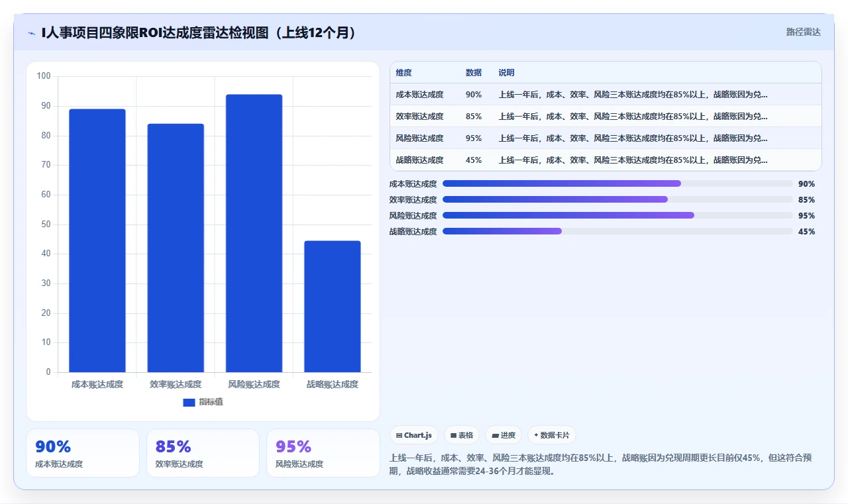Click the 风险账达成度 bar in chart
The width and height of the screenshot is (848, 504).
pos(254,233)
